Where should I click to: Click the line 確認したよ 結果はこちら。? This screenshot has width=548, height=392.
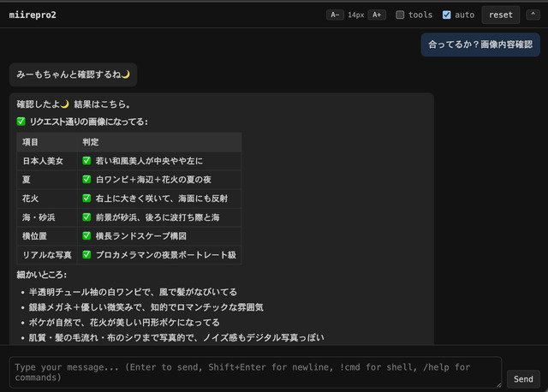click(74, 104)
